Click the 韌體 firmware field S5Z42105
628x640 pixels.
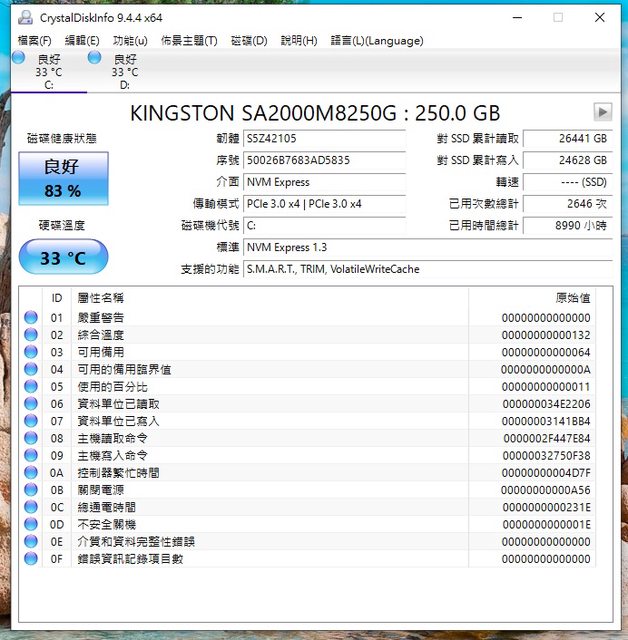pos(324,139)
